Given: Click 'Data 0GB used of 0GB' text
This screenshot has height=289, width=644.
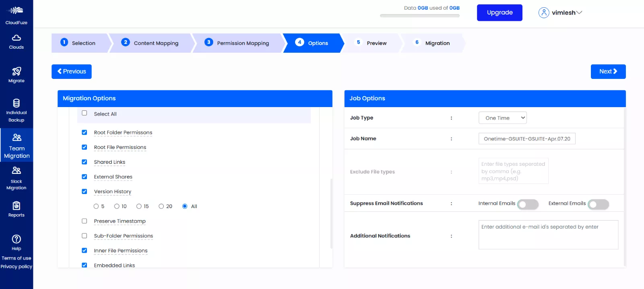Looking at the screenshot, I should click(432, 8).
